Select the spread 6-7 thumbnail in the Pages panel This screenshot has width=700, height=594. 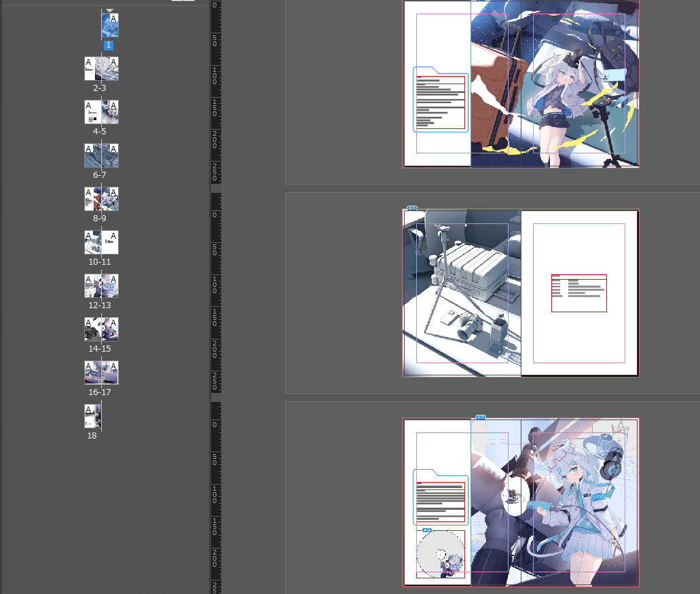click(x=100, y=155)
